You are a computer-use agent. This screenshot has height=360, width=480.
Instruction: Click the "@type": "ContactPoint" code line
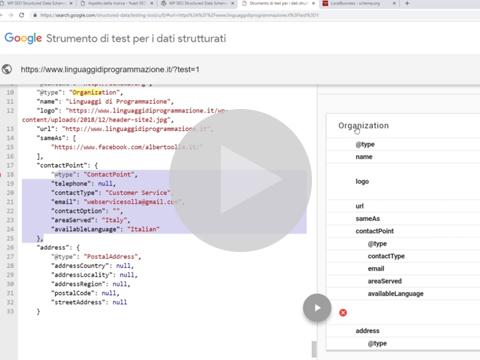pos(94,174)
